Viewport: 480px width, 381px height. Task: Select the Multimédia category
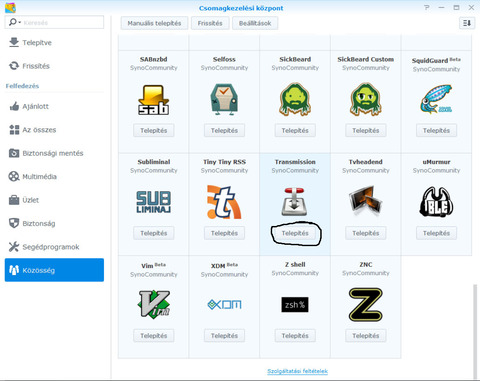[54, 176]
